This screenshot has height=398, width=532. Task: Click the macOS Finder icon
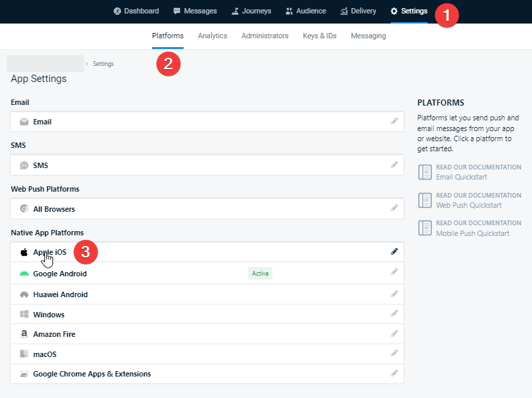click(x=24, y=354)
